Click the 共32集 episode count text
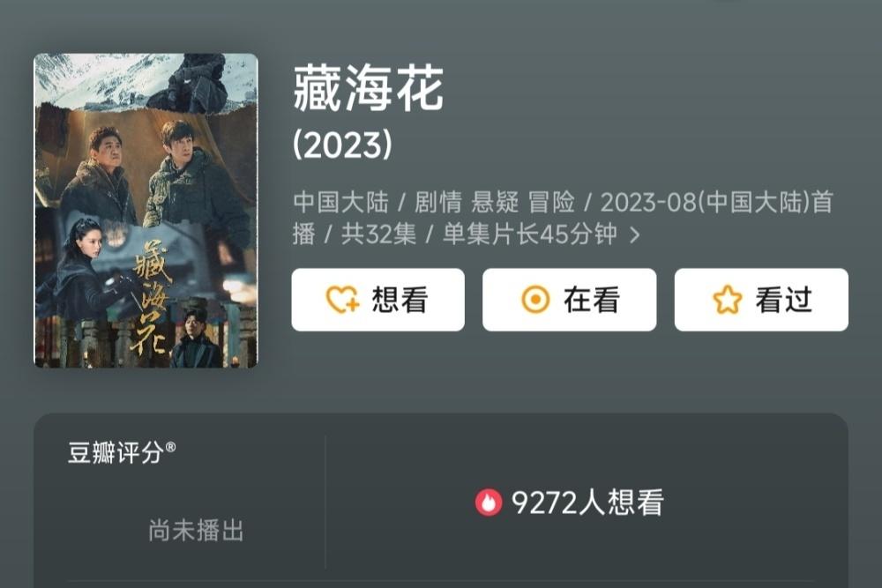Viewport: 882px width, 588px height. pos(378,234)
